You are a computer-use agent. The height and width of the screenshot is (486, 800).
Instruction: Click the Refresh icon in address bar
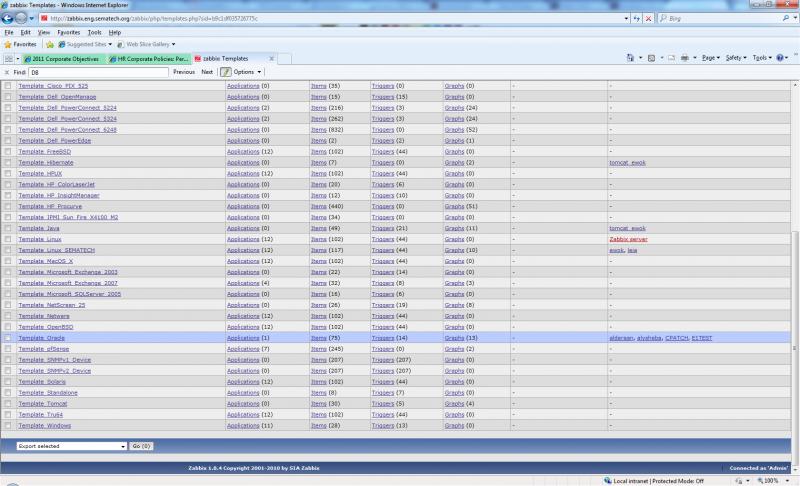click(637, 18)
